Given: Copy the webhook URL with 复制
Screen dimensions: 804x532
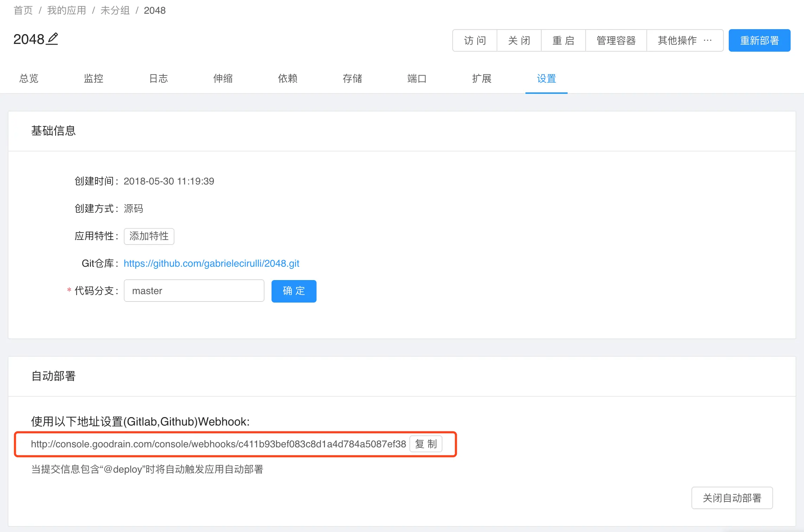Looking at the screenshot, I should pos(426,444).
